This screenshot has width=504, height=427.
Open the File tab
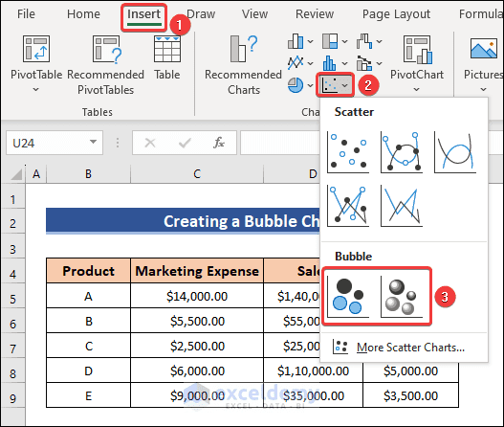click(x=26, y=14)
